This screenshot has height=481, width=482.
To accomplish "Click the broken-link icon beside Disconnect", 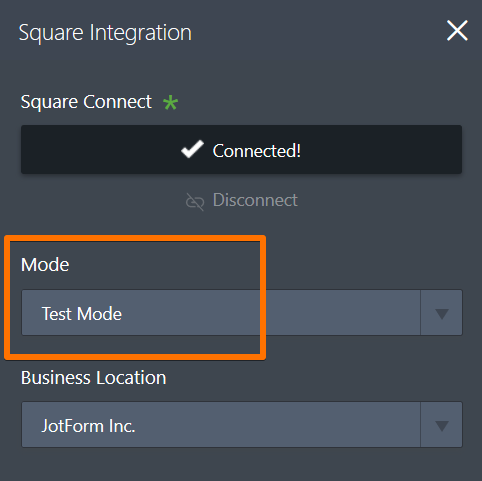I will point(195,202).
